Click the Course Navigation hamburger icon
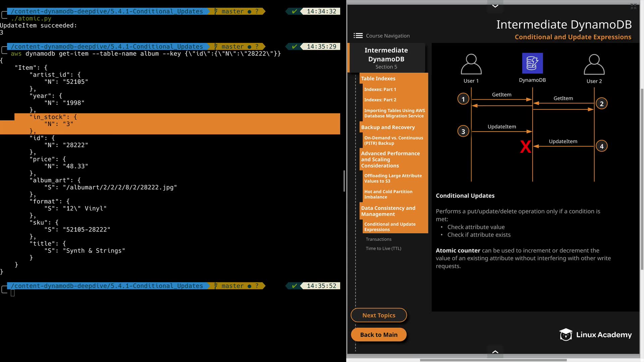The width and height of the screenshot is (644, 362). 358,36
